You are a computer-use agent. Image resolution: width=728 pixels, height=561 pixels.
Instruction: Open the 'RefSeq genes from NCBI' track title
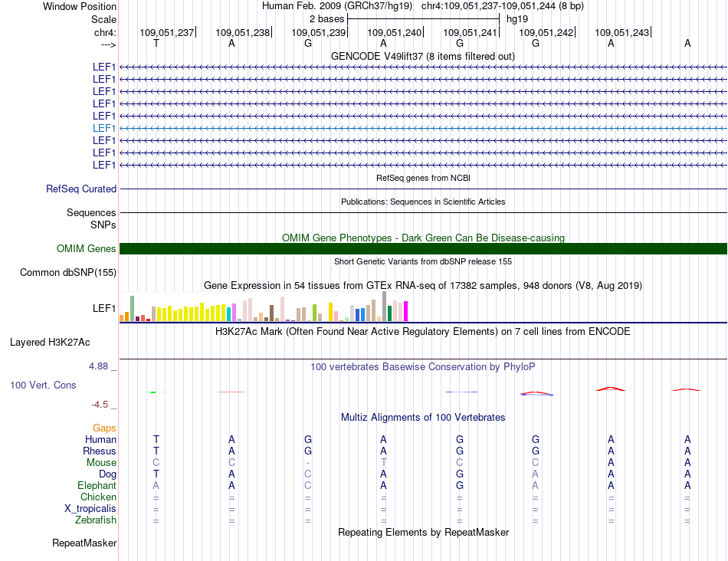point(423,178)
